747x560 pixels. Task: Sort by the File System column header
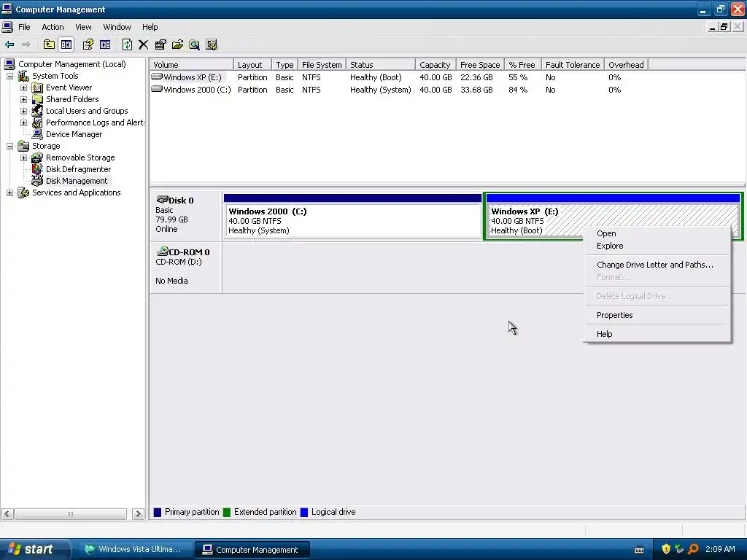[x=322, y=65]
